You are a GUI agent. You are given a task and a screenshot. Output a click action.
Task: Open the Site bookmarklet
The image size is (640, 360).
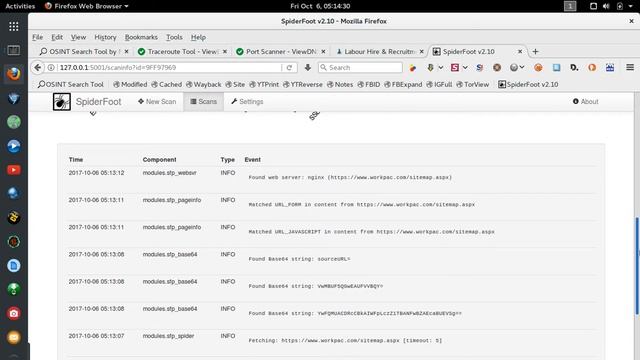coord(235,84)
